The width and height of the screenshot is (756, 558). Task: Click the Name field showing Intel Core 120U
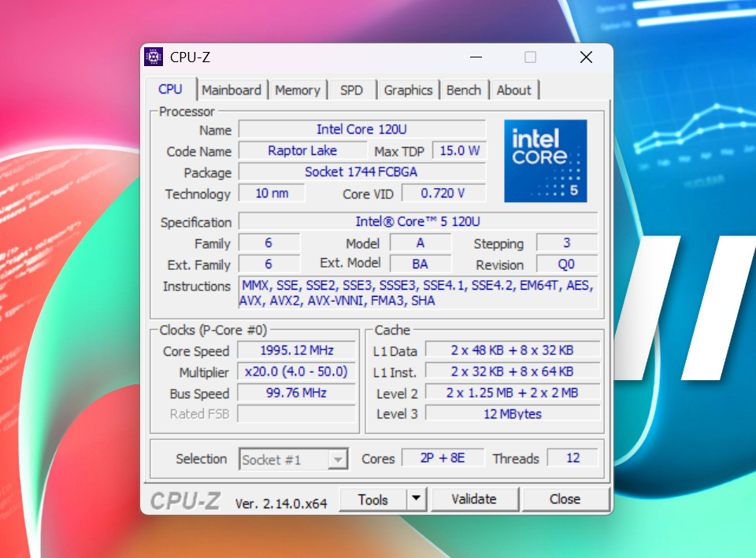[x=361, y=129]
